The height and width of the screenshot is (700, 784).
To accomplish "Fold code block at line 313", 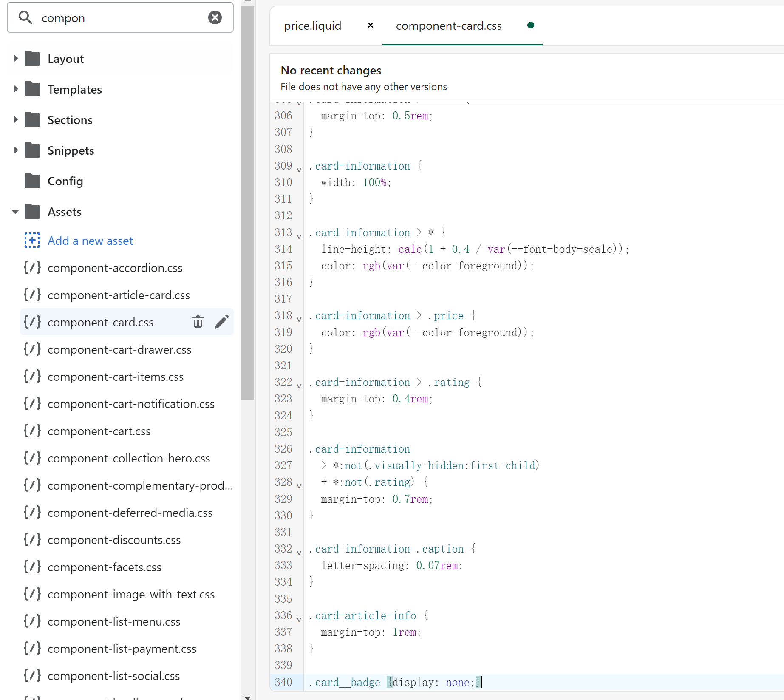I will 299,236.
